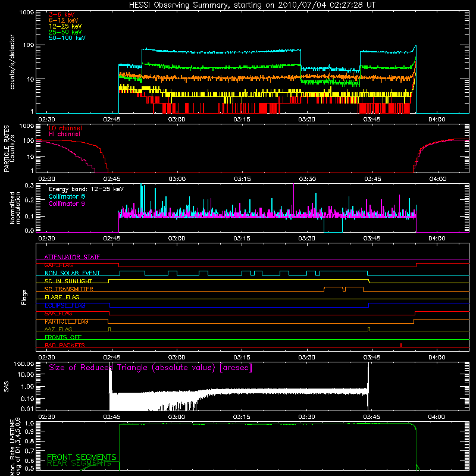476x476 pixels.
Task: Click the ATTENUATOR_STATE flag label
Action: click(x=72, y=257)
